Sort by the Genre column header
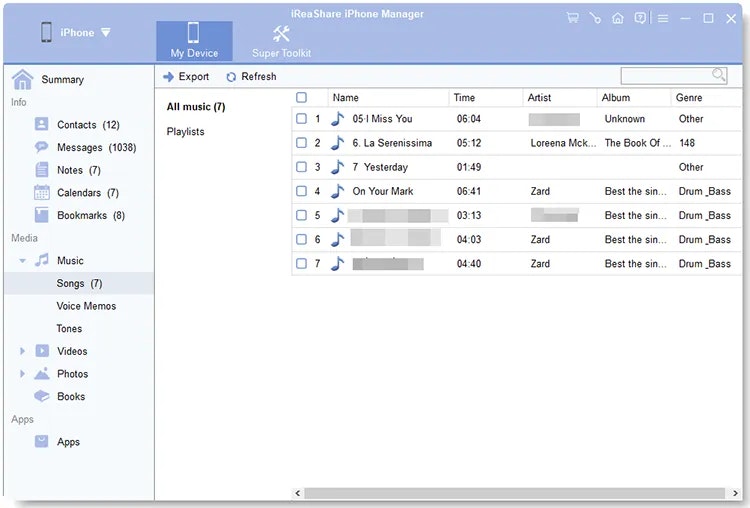Screen dimensions: 750x508 coord(706,98)
